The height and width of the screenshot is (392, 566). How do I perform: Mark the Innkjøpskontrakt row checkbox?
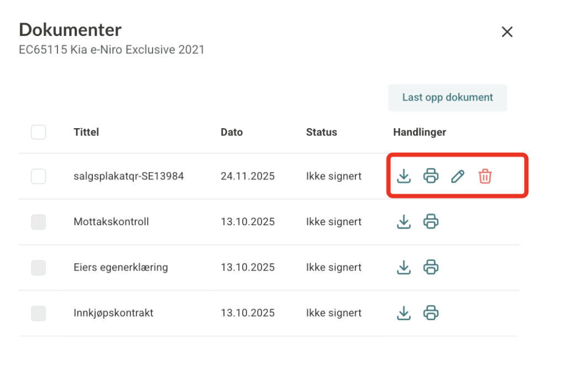pos(38,314)
